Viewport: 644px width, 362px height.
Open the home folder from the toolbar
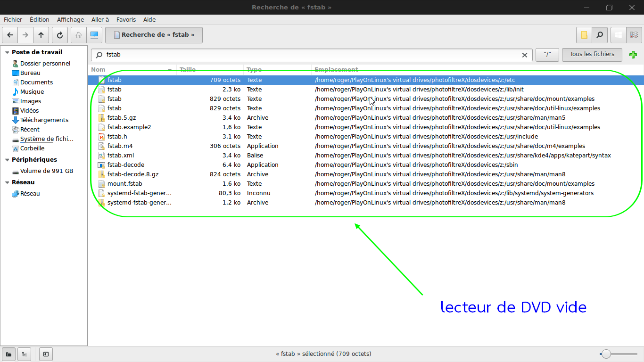coord(79,35)
